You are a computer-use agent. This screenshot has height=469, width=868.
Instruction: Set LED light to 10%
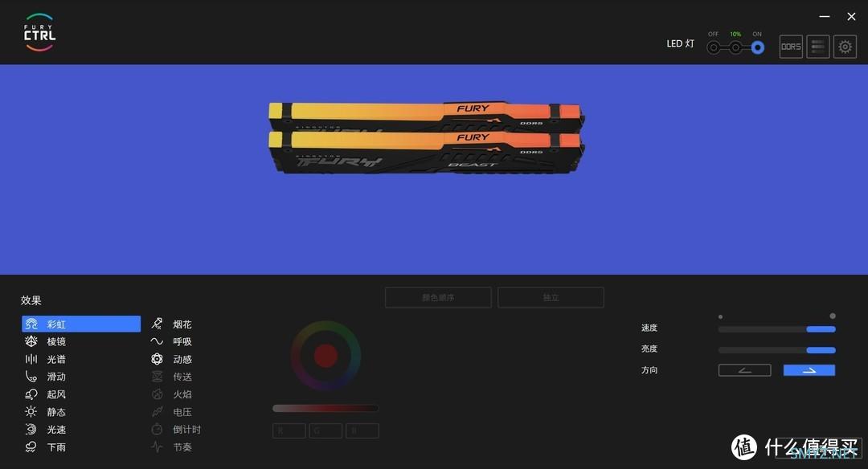click(735, 47)
